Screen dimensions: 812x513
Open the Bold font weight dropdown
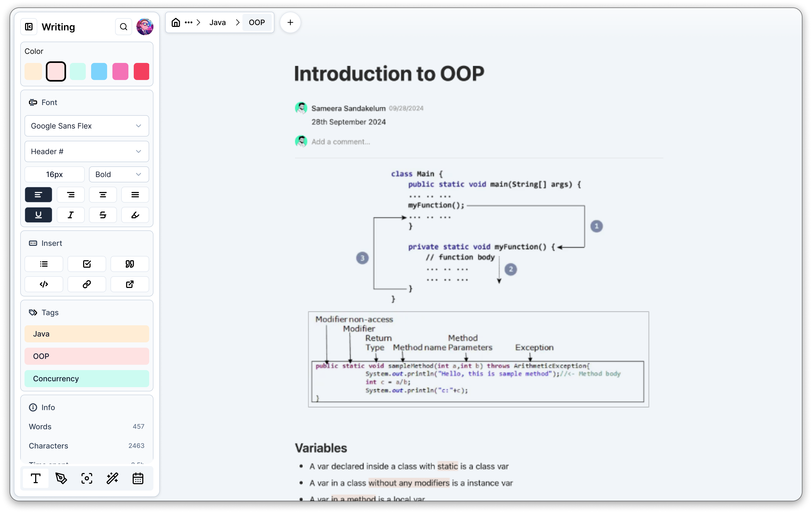[119, 174]
